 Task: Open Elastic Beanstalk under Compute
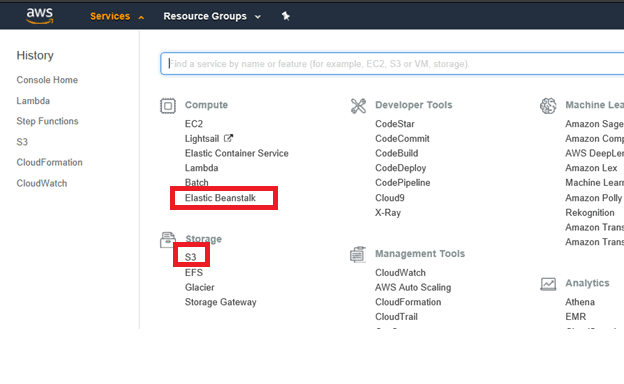(x=220, y=198)
